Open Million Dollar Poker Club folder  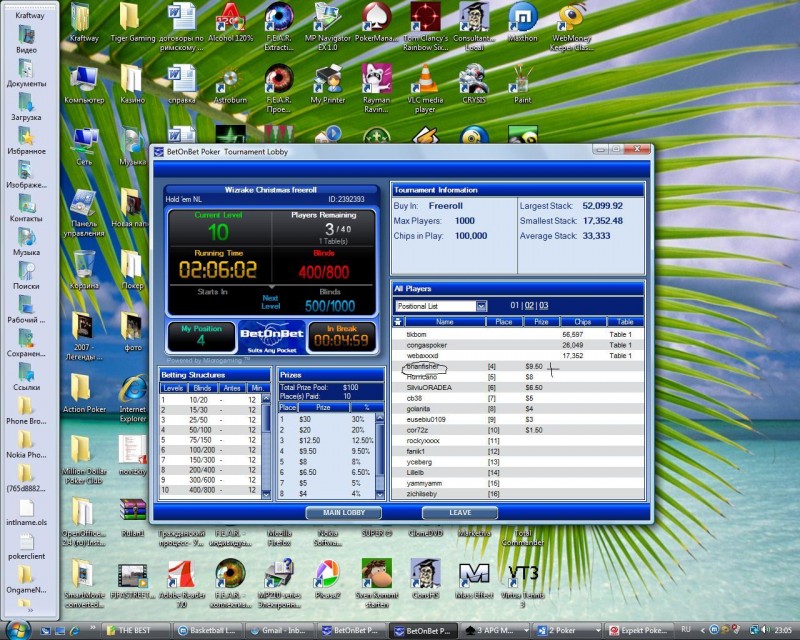pos(84,459)
